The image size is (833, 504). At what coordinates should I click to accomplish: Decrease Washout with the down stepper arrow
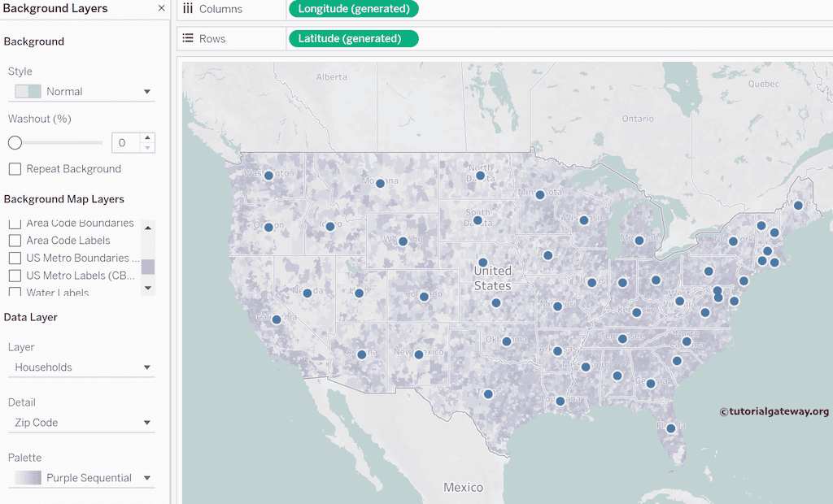(148, 148)
